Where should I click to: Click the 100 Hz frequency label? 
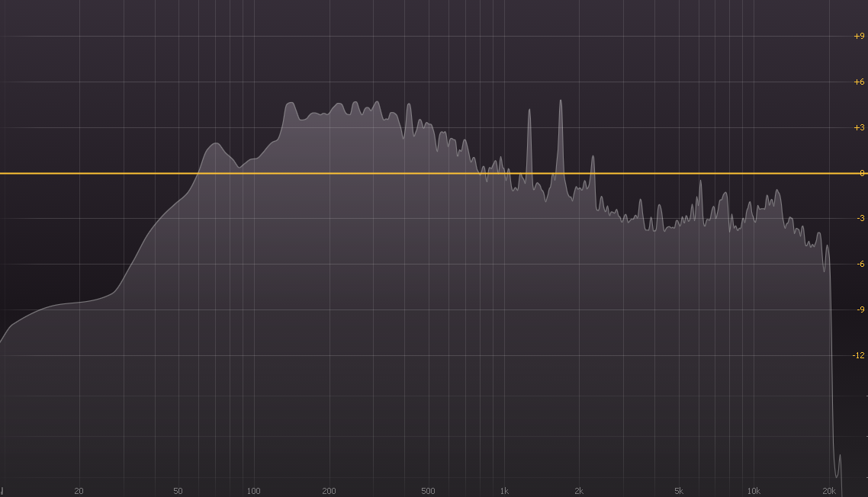(x=253, y=492)
